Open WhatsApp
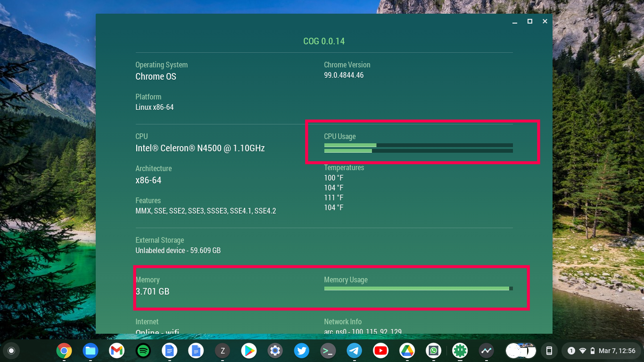Viewport: 644px width, 362px height. click(x=433, y=351)
